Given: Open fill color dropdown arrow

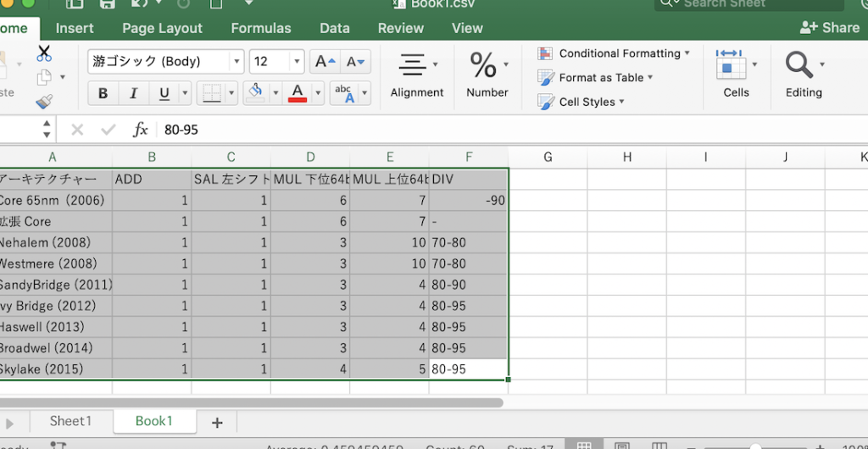Looking at the screenshot, I should [x=275, y=93].
